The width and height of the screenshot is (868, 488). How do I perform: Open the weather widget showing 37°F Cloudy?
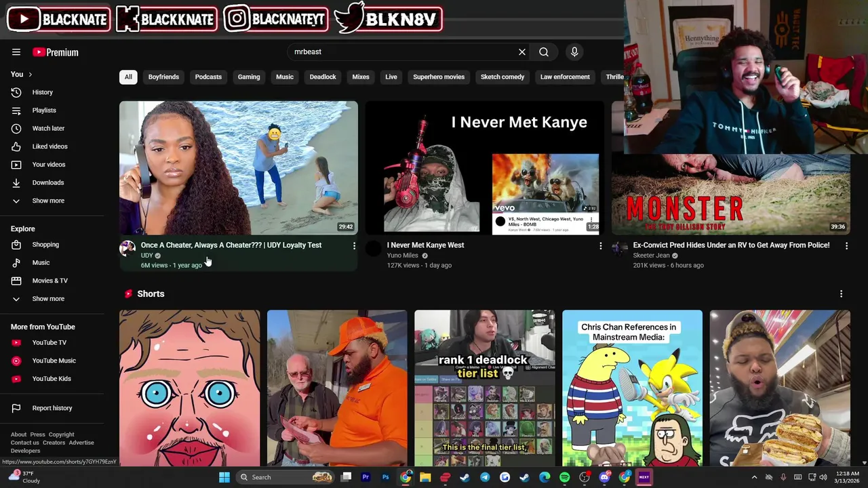tap(24, 477)
